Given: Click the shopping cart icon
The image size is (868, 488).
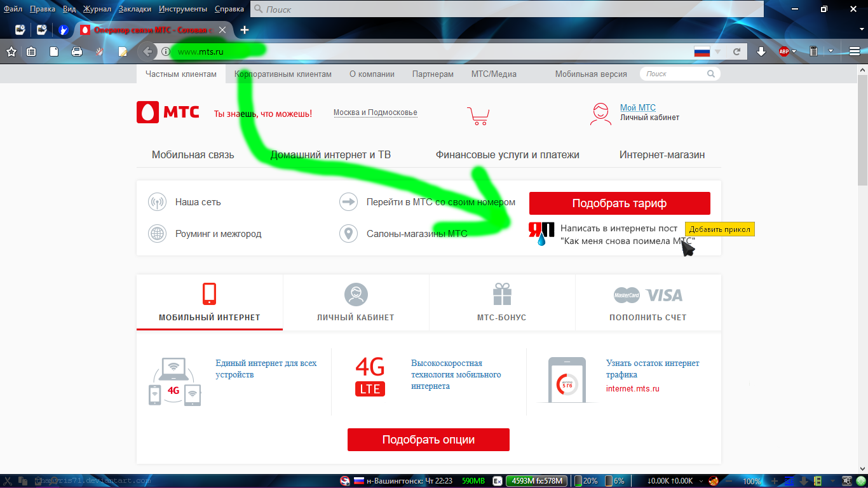Looking at the screenshot, I should [x=478, y=115].
